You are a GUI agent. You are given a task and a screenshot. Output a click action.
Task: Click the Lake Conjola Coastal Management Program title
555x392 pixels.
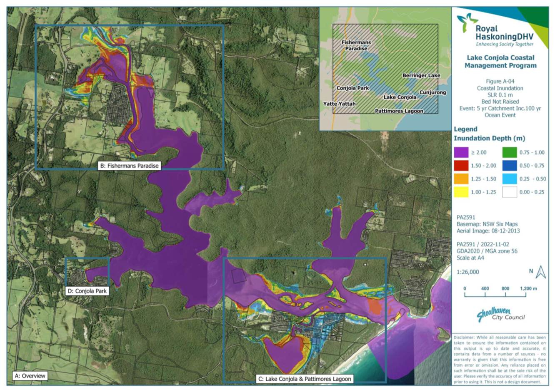500,62
